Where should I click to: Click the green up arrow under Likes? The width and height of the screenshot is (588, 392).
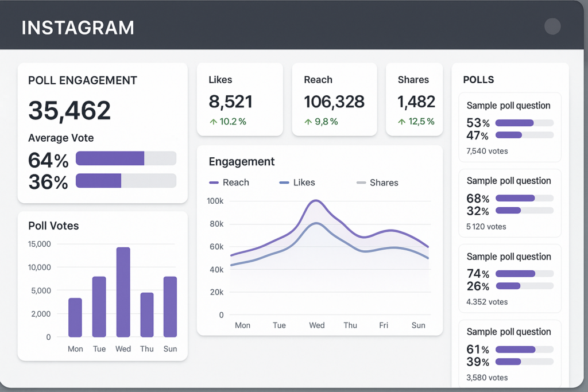(x=214, y=122)
